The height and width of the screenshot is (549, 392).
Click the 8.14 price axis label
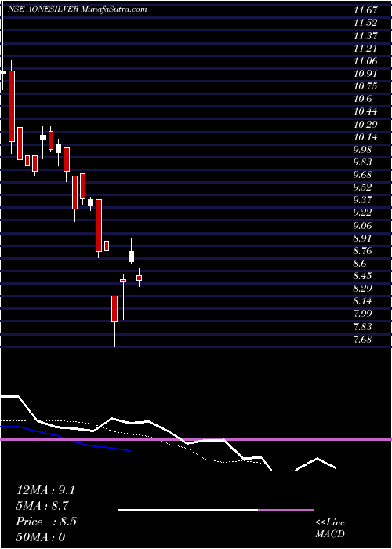(x=363, y=301)
